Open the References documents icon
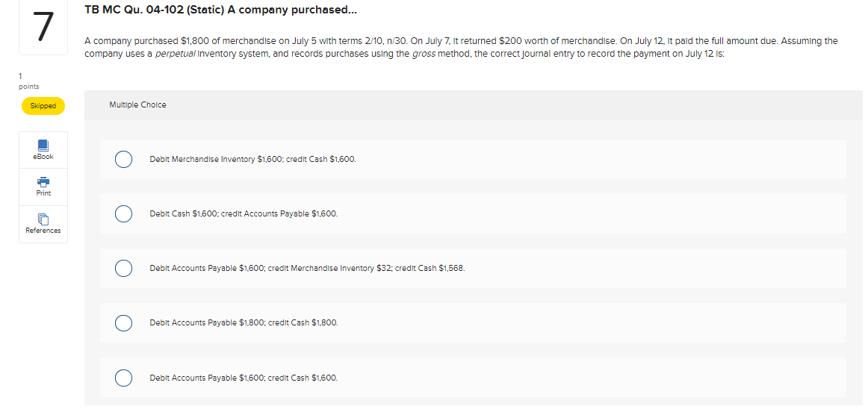Screen dimensions: 868x409 coord(43,219)
